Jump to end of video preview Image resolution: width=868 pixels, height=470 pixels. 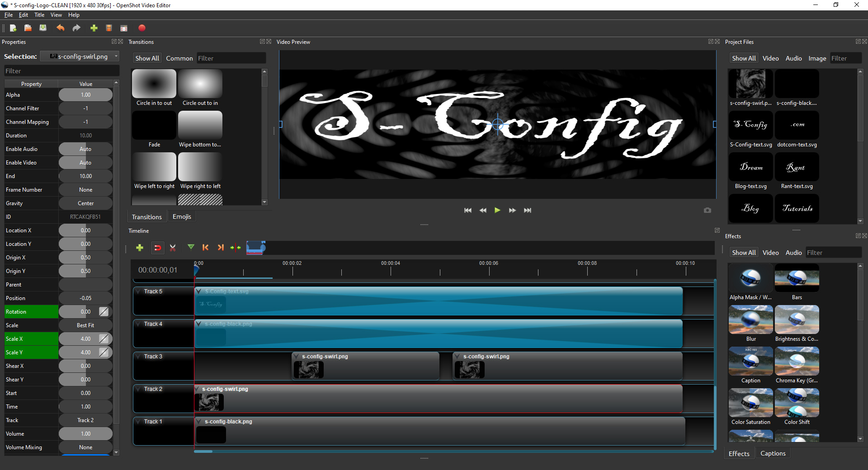pyautogui.click(x=527, y=210)
